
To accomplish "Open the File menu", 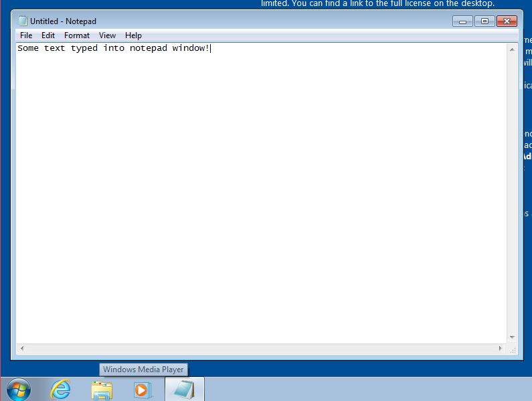I will click(x=26, y=35).
